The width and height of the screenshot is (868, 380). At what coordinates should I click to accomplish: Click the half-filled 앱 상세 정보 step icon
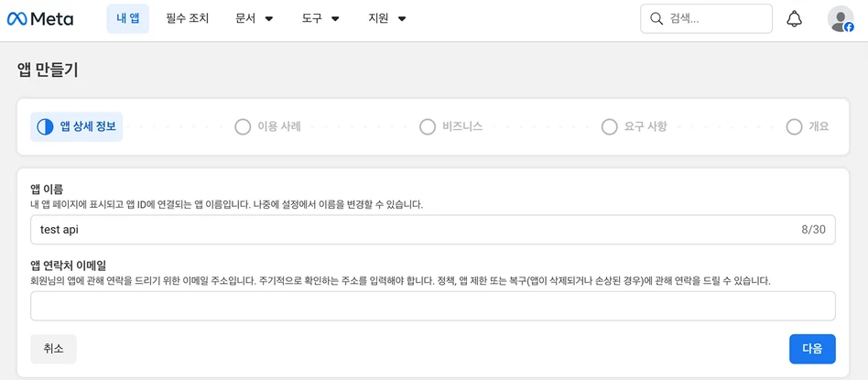[45, 127]
